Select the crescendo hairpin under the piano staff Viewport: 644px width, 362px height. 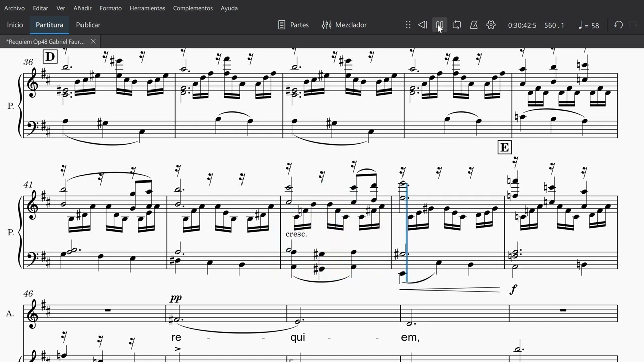click(x=450, y=289)
